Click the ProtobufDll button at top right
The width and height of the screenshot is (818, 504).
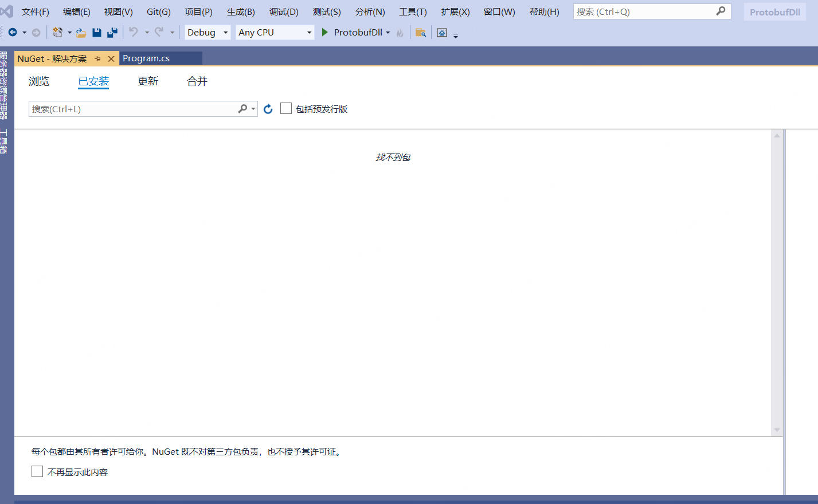[774, 11]
